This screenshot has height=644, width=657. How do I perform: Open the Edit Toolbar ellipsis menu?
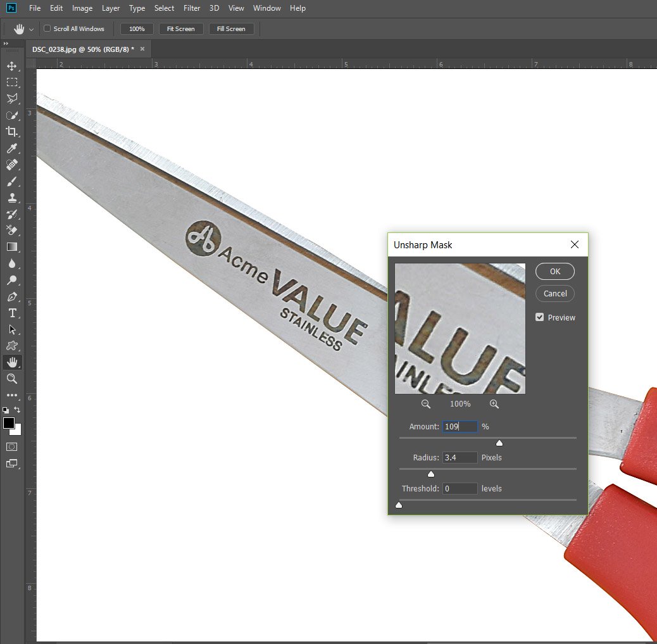(12, 395)
